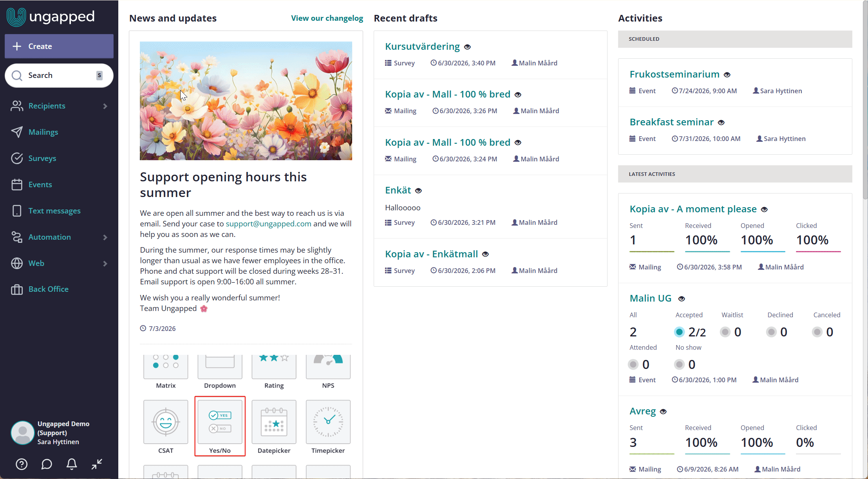Click the Mailings paper plane icon
The height and width of the screenshot is (479, 868).
point(17,132)
